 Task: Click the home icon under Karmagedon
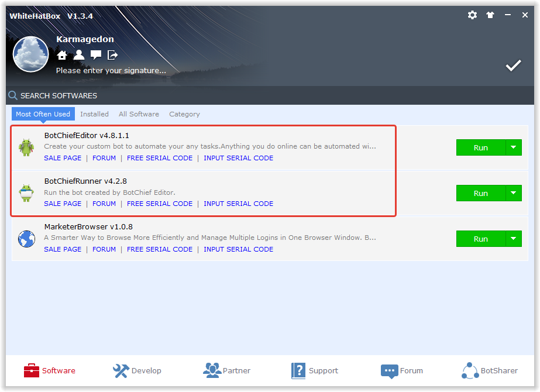coord(62,55)
